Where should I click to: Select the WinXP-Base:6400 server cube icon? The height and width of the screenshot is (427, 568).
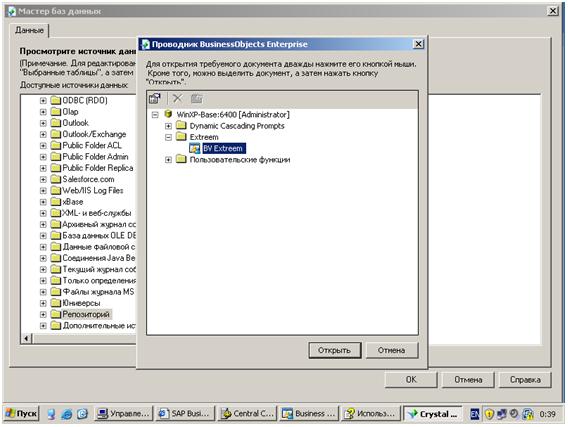(x=168, y=114)
